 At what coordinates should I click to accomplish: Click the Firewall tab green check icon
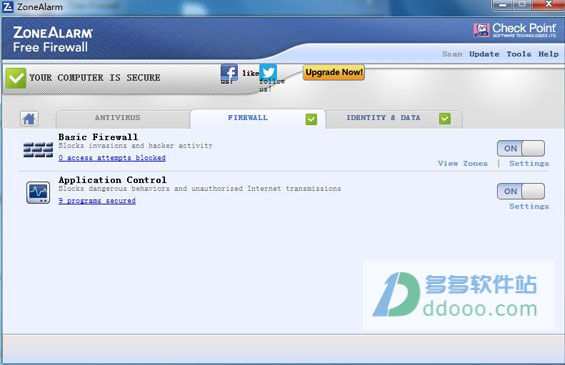311,119
